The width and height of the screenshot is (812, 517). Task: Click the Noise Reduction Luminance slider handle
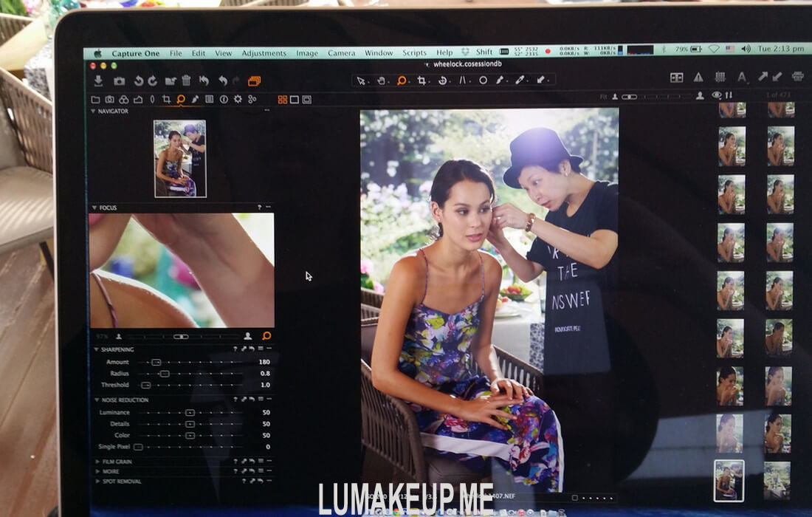click(x=190, y=412)
